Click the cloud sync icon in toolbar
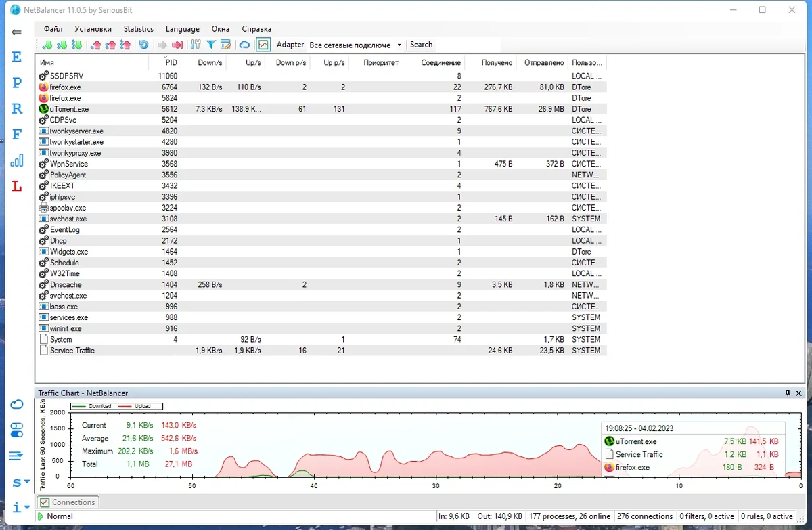Image resolution: width=812 pixels, height=530 pixels. (245, 45)
